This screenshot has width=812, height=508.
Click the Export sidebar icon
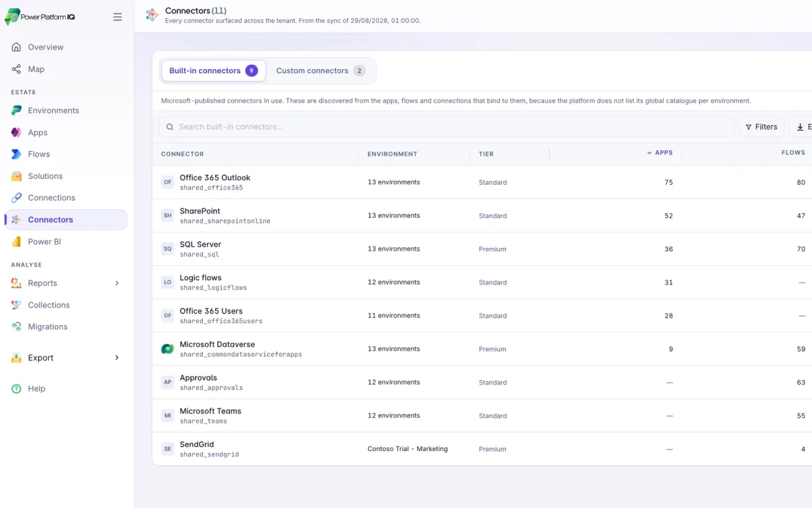(16, 358)
